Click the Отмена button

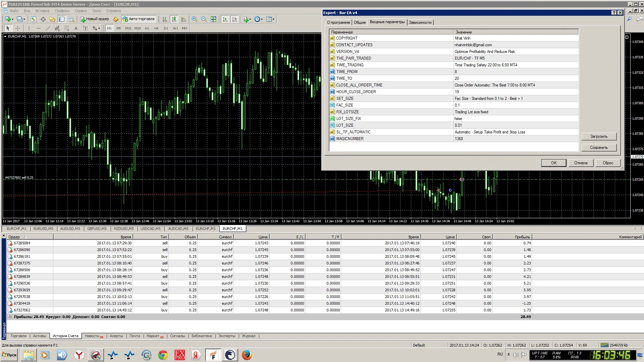tap(581, 163)
